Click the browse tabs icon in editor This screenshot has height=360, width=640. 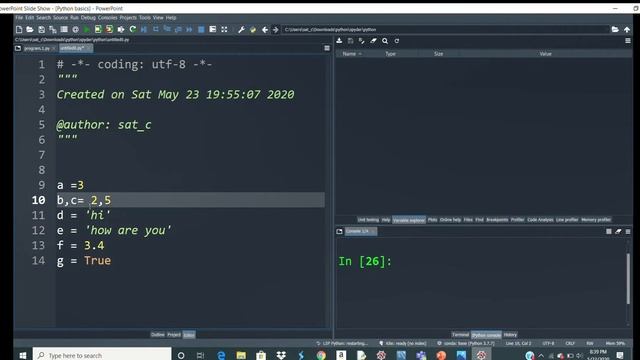pyautogui.click(x=18, y=48)
